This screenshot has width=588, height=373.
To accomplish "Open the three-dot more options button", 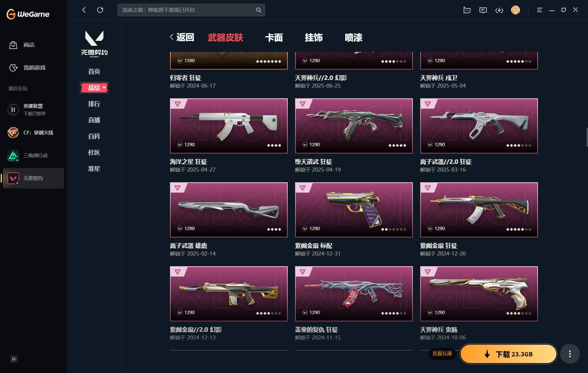I will tap(570, 354).
